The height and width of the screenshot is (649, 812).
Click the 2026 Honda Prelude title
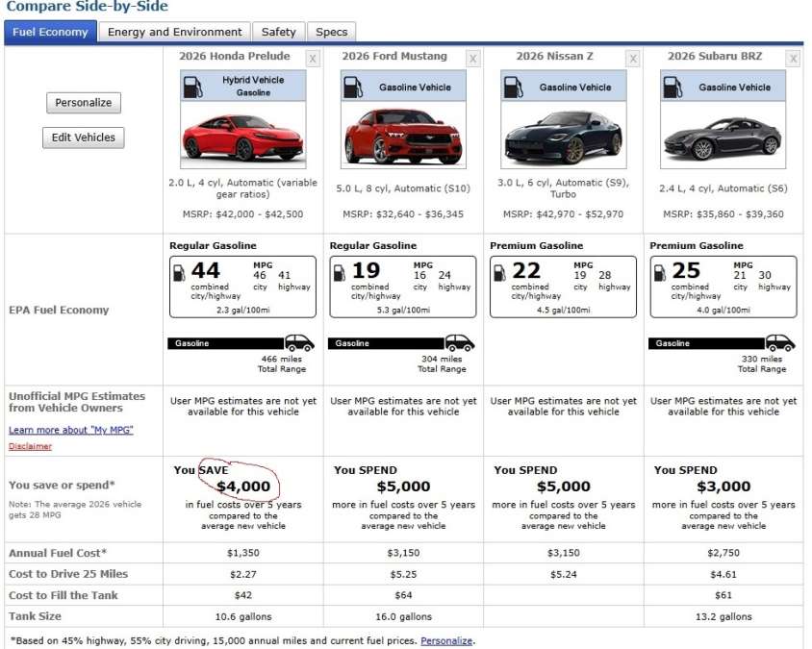[235, 56]
